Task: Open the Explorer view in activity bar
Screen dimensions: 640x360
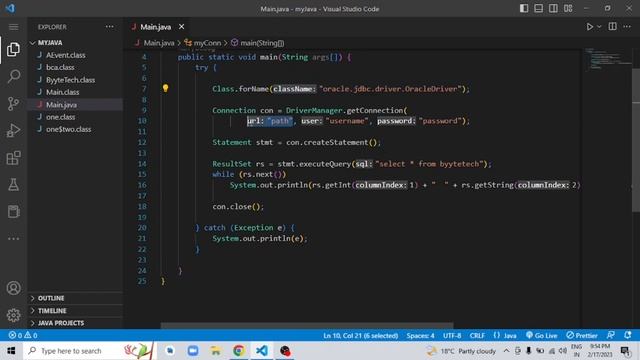Action: pyautogui.click(x=13, y=49)
